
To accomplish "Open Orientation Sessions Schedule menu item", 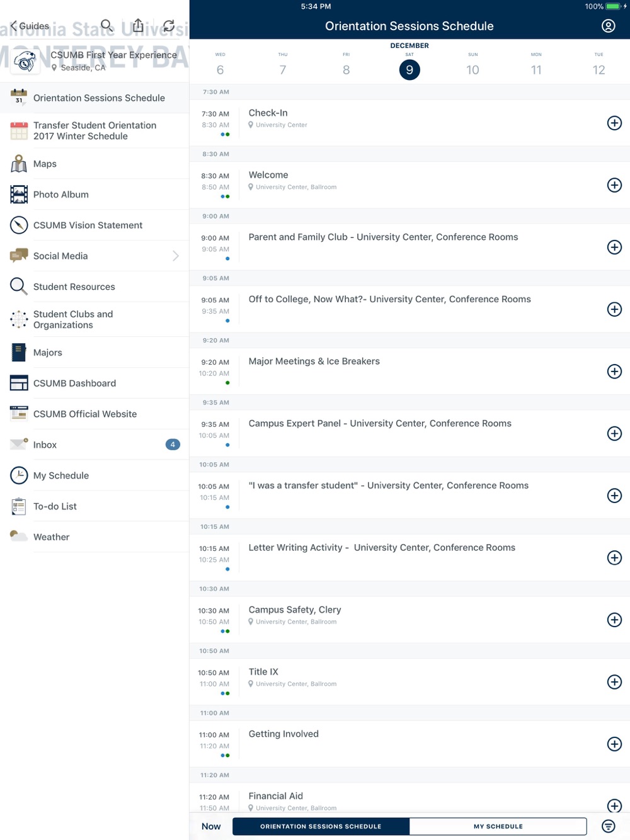I will 94,98.
